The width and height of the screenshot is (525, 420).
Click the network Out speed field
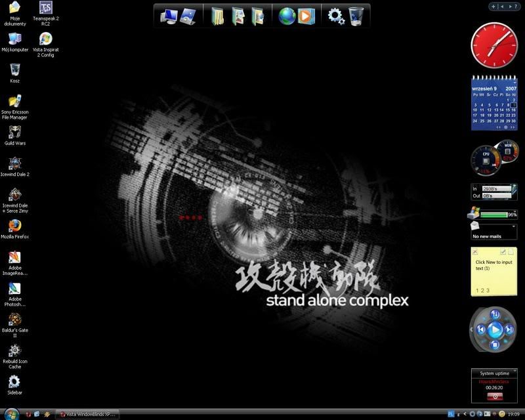point(497,196)
